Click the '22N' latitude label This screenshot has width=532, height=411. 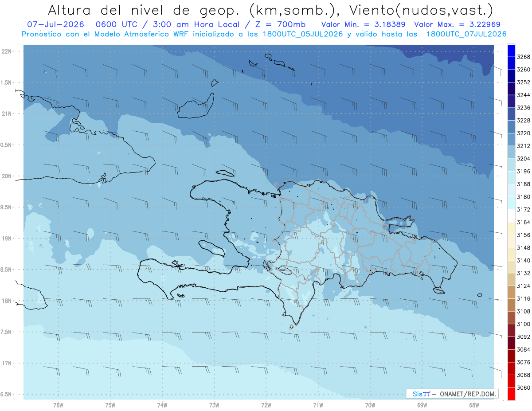(x=7, y=51)
